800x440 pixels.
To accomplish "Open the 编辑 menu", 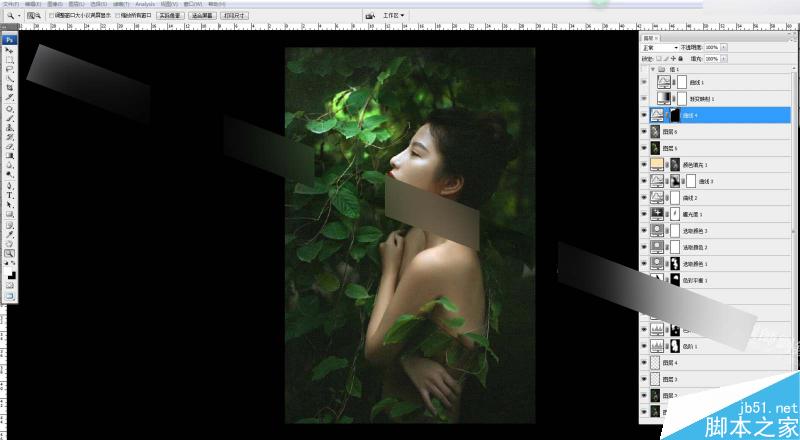I will pyautogui.click(x=33, y=4).
